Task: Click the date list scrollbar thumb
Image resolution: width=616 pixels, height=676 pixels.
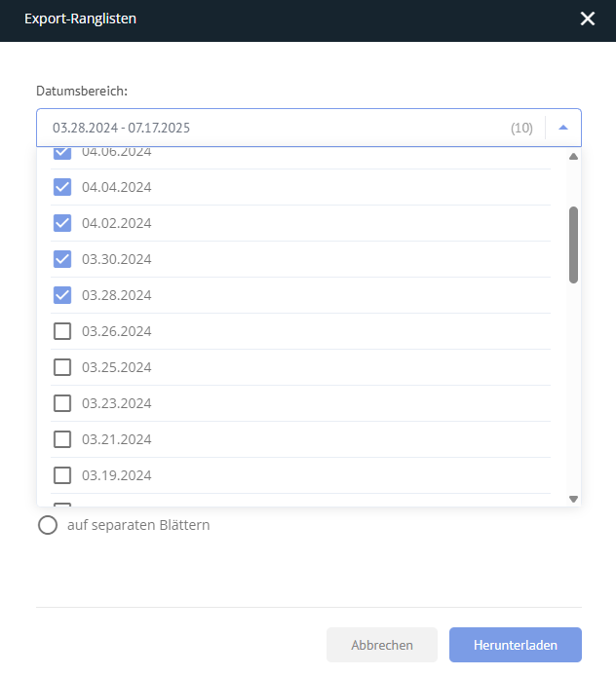Action: pyautogui.click(x=573, y=244)
